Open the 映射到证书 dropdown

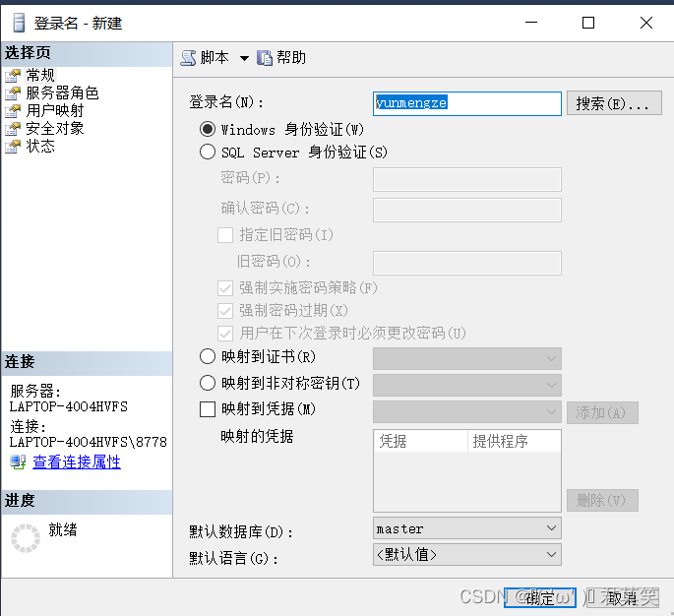(467, 358)
